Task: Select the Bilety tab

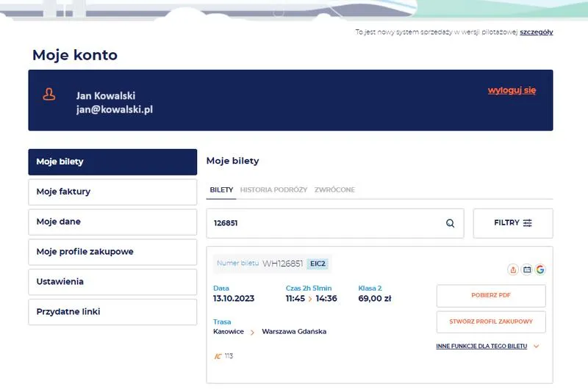Action: pos(221,189)
